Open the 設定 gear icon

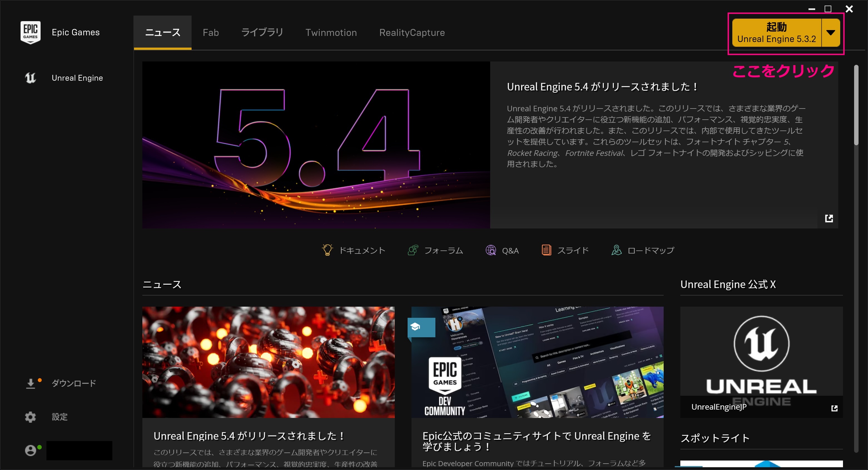pyautogui.click(x=30, y=417)
